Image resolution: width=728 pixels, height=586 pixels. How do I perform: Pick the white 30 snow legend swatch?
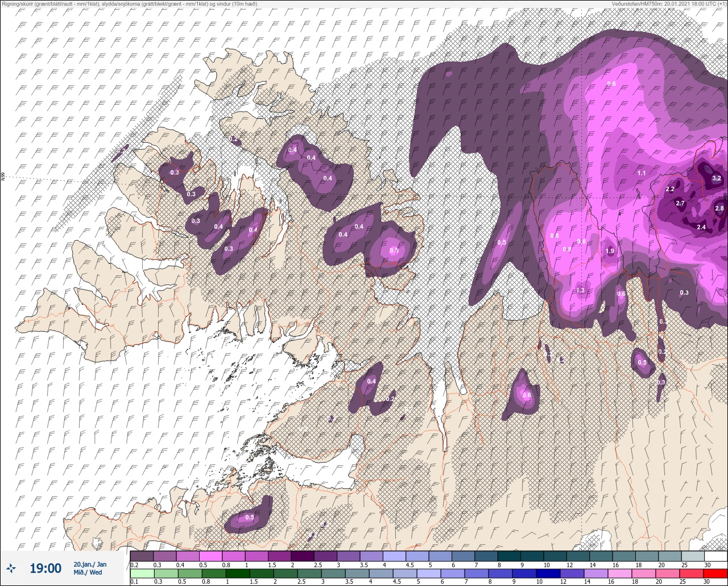[716, 556]
